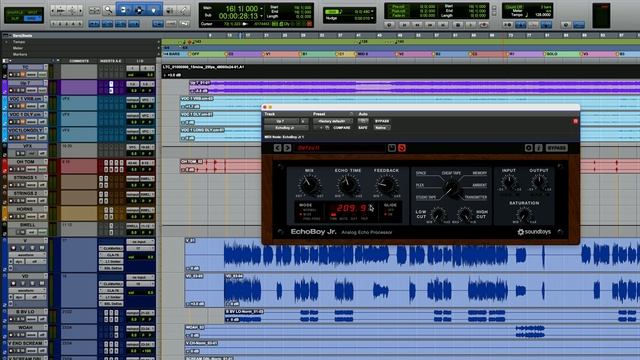Toggle BYPASS in plugin window header
The height and width of the screenshot is (360, 640).
[x=382, y=121]
